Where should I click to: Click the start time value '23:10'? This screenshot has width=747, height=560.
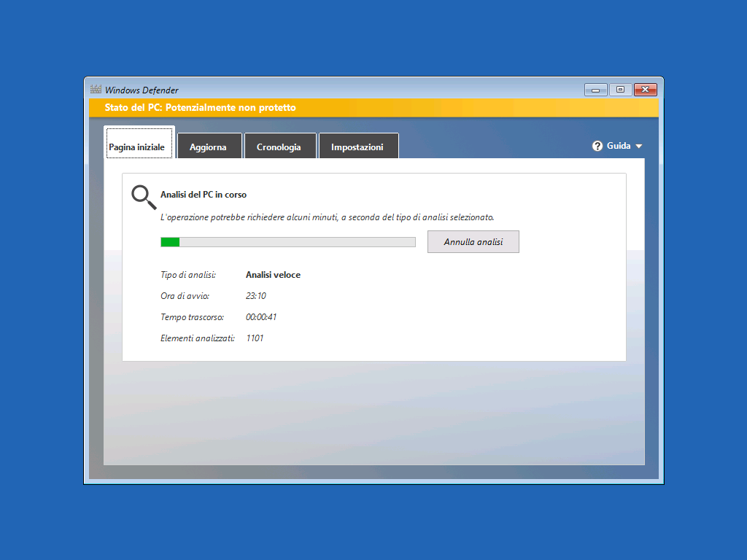(256, 296)
